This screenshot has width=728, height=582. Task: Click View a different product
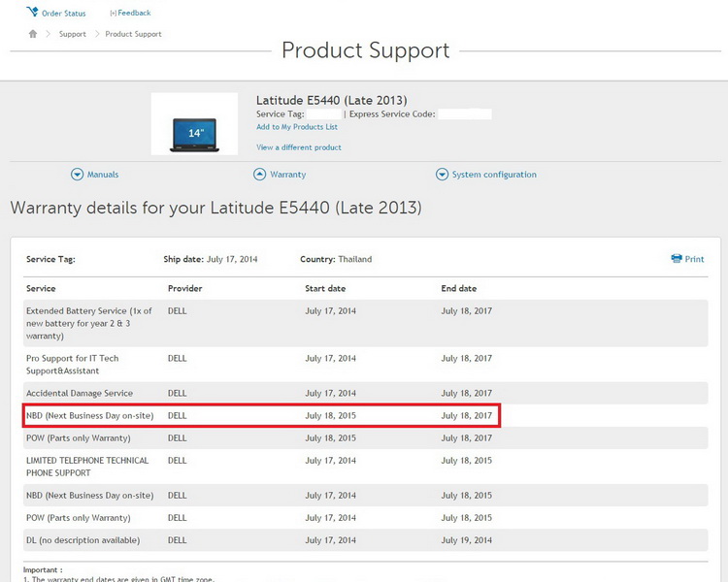(x=299, y=147)
